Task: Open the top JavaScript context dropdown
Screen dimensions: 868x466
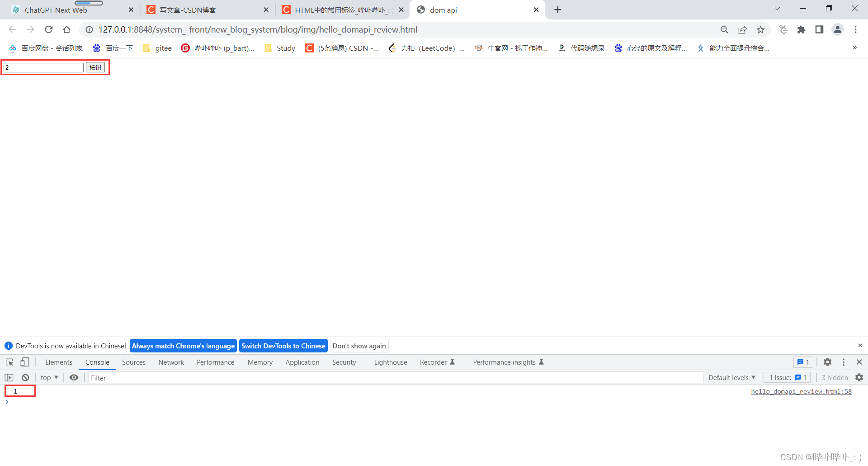Action: pos(49,377)
